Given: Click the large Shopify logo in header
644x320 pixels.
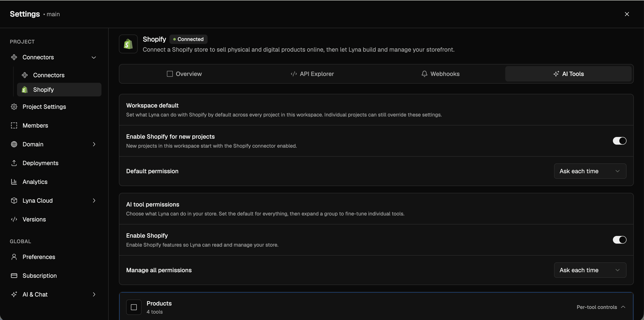Looking at the screenshot, I should (128, 44).
